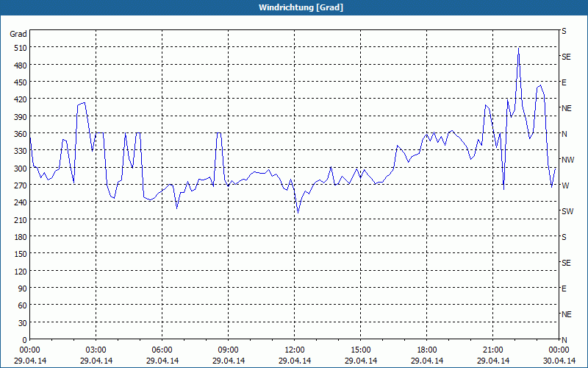Click the 18:00 label on x-axis

click(427, 350)
